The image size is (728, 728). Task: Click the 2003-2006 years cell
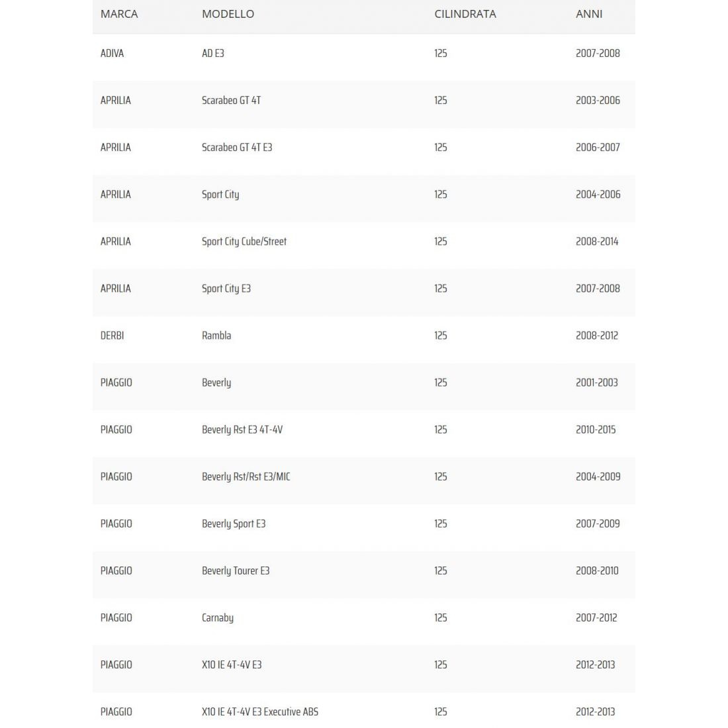point(598,101)
